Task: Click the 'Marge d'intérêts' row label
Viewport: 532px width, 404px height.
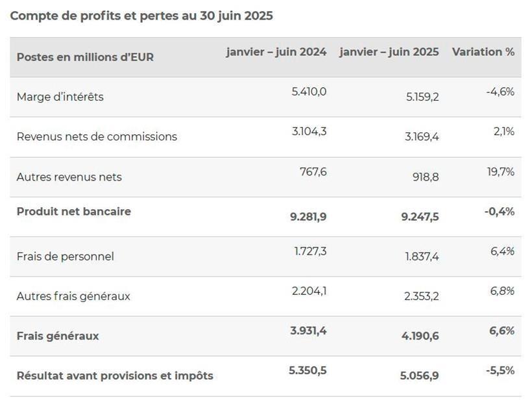Action: pyautogui.click(x=60, y=97)
